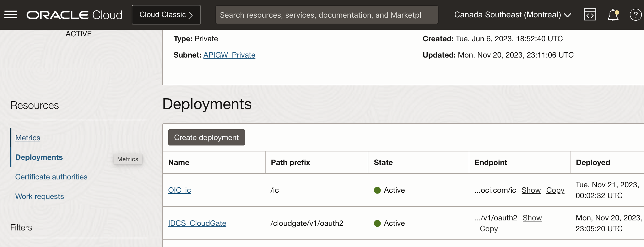Image resolution: width=644 pixels, height=247 pixels.
Task: Show the full endpoint for OIC_ic
Action: (531, 190)
